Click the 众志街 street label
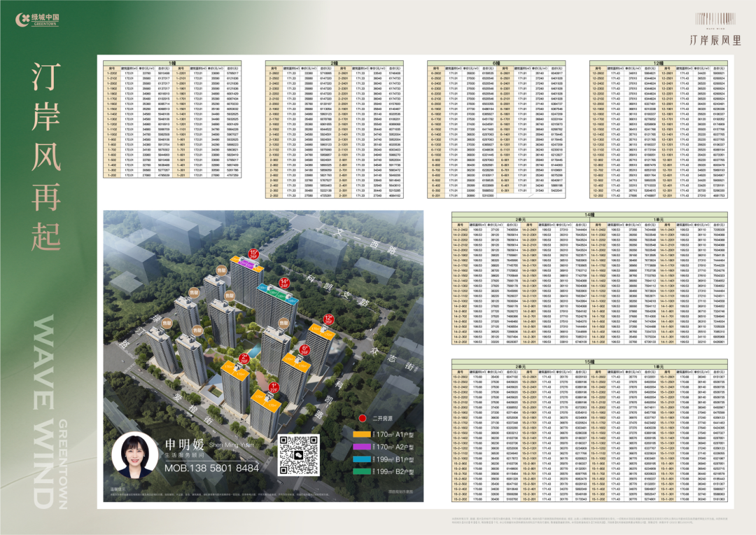Image resolution: width=756 pixels, height=535 pixels. tap(393, 358)
